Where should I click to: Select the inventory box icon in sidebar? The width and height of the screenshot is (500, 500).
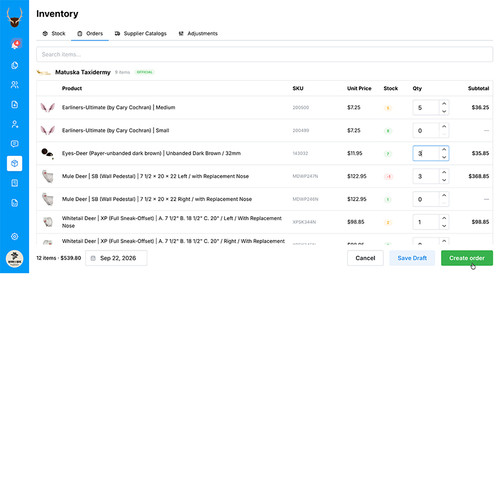click(x=15, y=163)
